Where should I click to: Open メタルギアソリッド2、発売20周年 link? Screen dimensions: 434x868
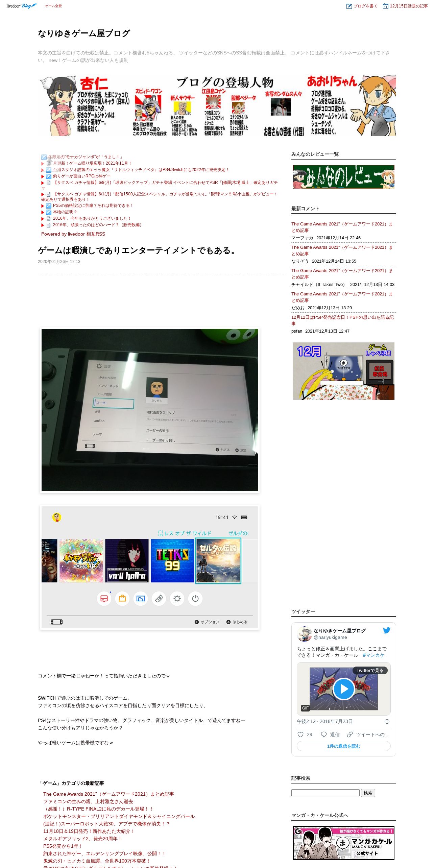click(x=83, y=839)
